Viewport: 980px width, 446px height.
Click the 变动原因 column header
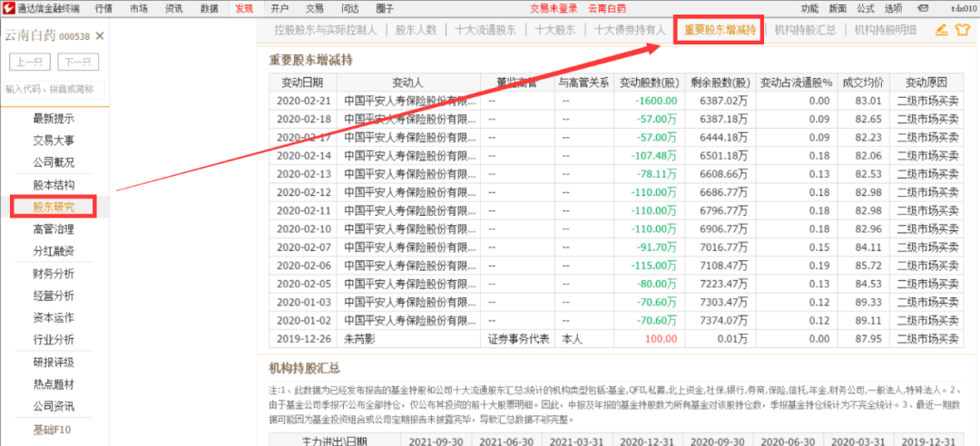[x=926, y=82]
